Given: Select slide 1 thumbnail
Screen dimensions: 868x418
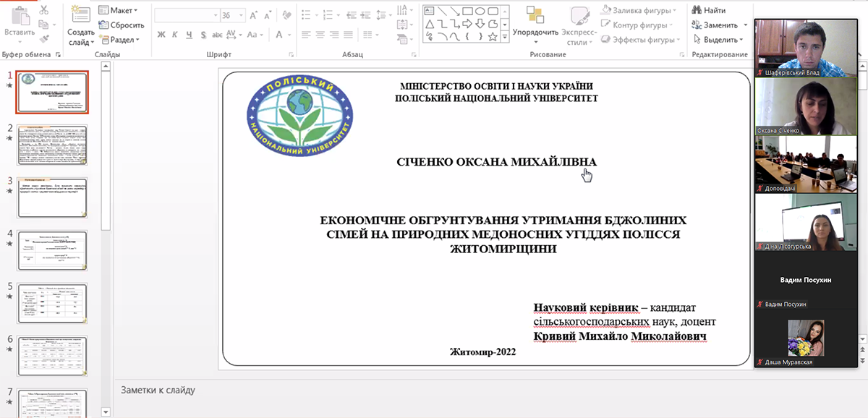Looking at the screenshot, I should [x=52, y=92].
